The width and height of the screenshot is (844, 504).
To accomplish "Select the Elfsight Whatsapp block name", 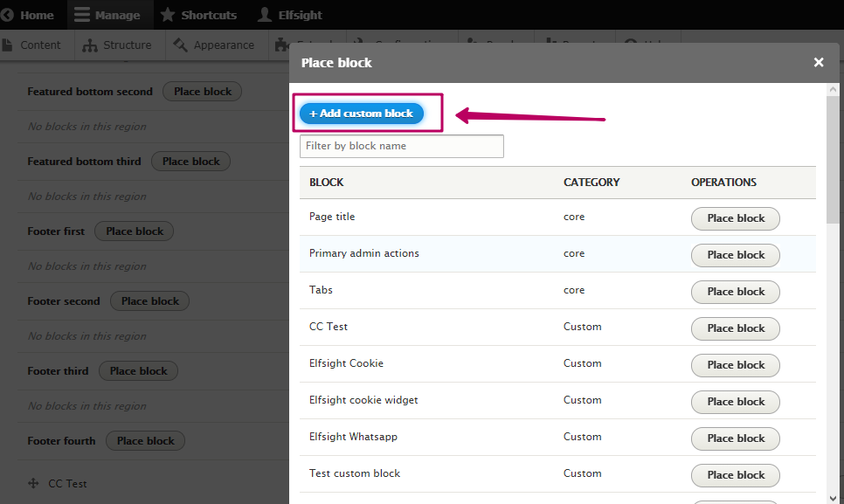I will [x=353, y=437].
